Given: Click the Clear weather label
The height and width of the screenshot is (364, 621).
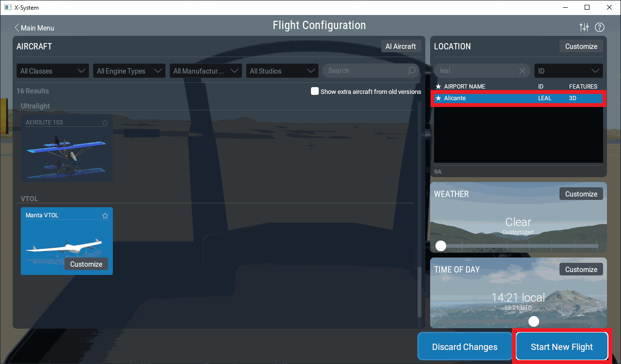Looking at the screenshot, I should coord(518,222).
